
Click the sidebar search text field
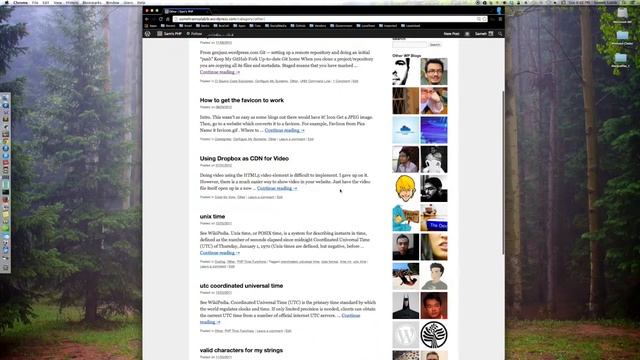(409, 44)
